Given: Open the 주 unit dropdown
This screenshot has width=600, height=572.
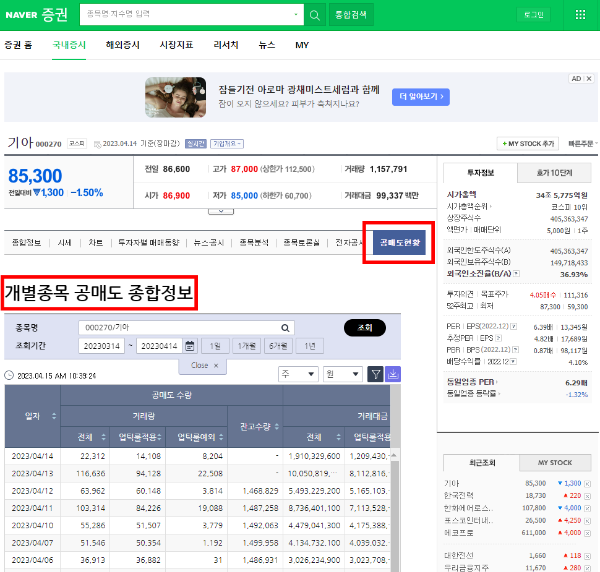Looking at the screenshot, I should (298, 374).
